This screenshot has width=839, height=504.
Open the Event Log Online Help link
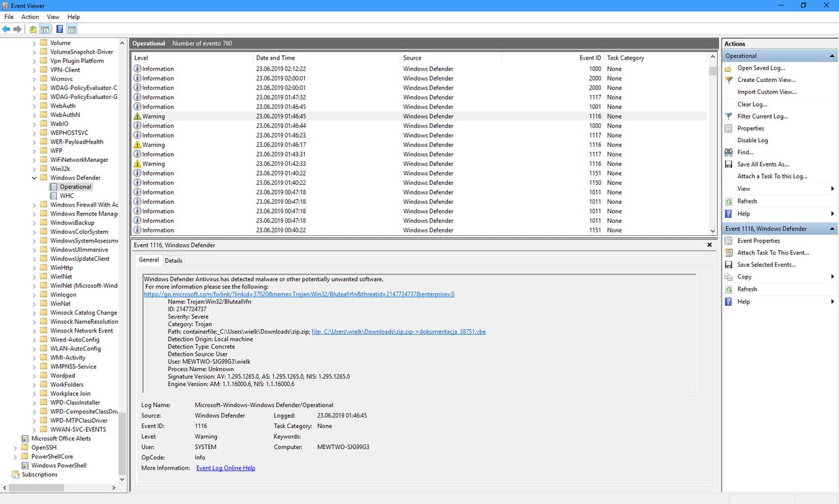coord(225,468)
